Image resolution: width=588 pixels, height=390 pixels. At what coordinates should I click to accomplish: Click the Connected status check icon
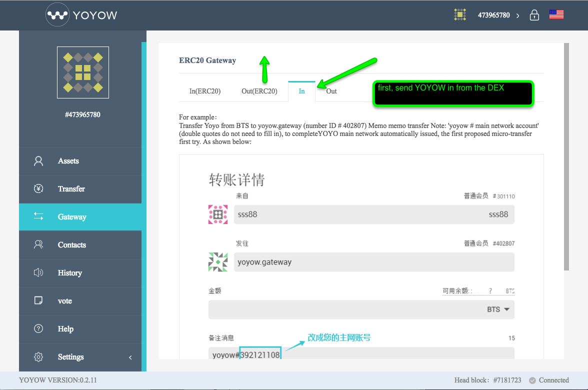(532, 380)
